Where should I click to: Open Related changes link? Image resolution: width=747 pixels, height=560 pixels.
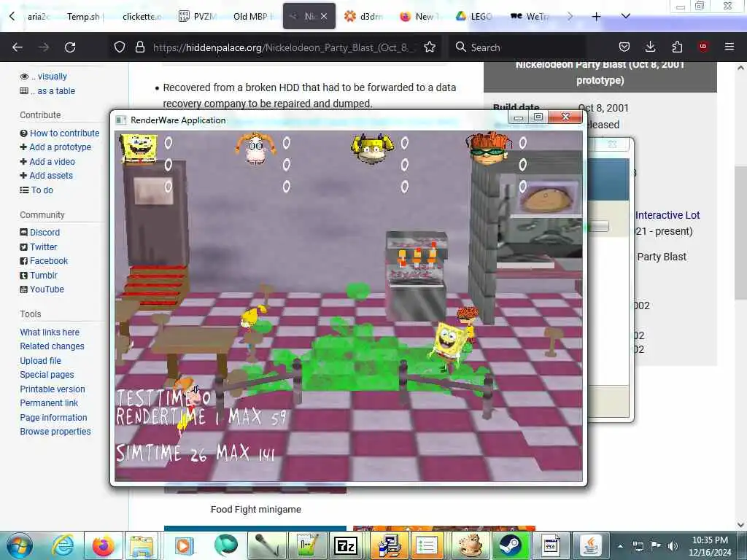coord(52,346)
